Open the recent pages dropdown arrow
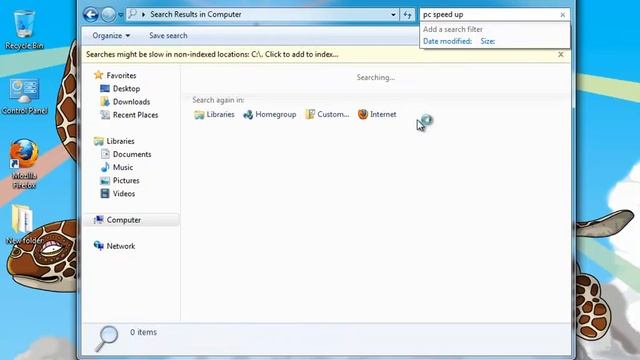The height and width of the screenshot is (360, 640). (121, 15)
